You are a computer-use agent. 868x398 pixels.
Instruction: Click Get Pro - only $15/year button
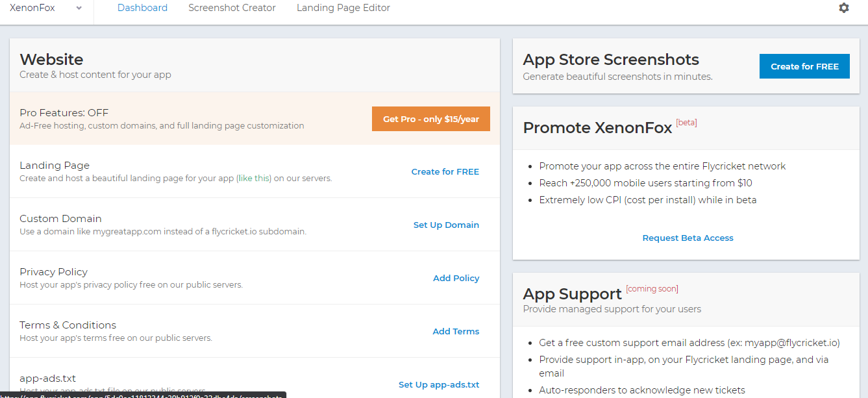coord(431,119)
